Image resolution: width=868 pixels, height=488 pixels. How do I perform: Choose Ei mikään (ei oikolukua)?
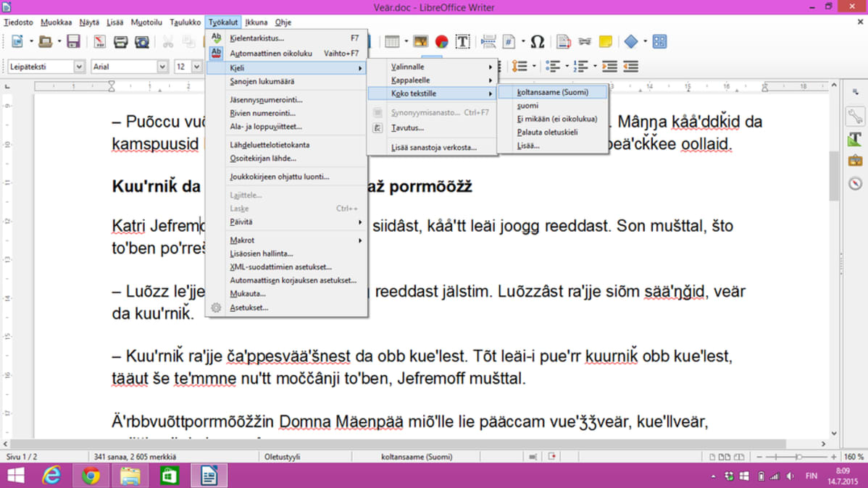(x=553, y=119)
